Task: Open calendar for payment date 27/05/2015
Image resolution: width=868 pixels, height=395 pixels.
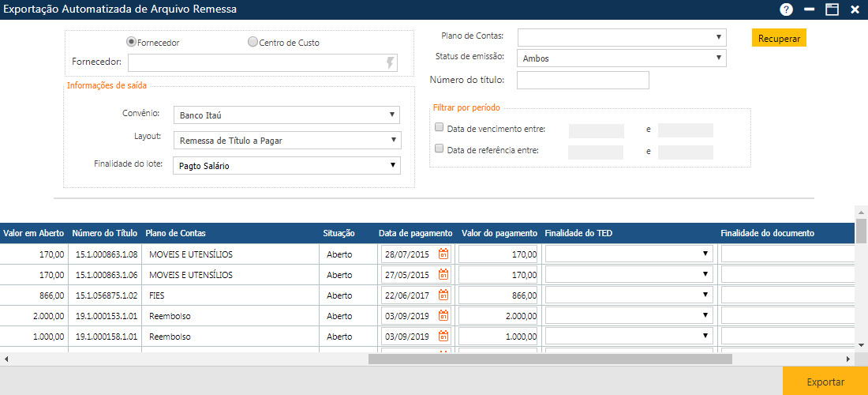Action: [443, 275]
